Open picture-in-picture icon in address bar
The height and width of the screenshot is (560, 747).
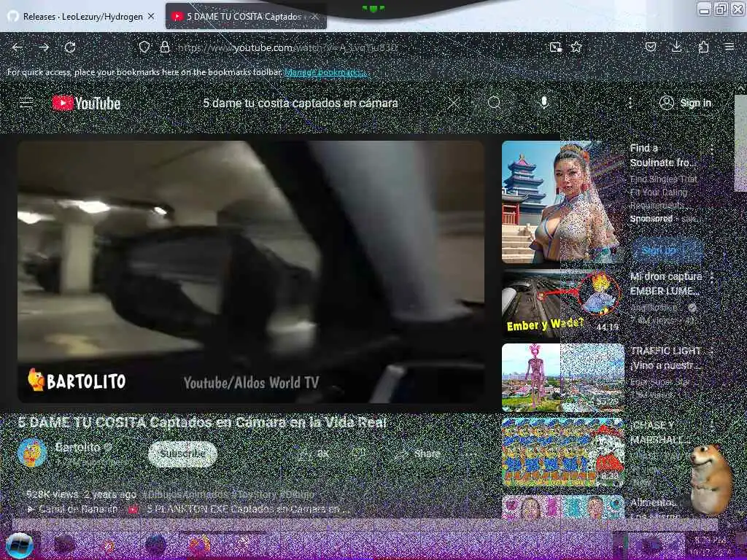(x=555, y=47)
